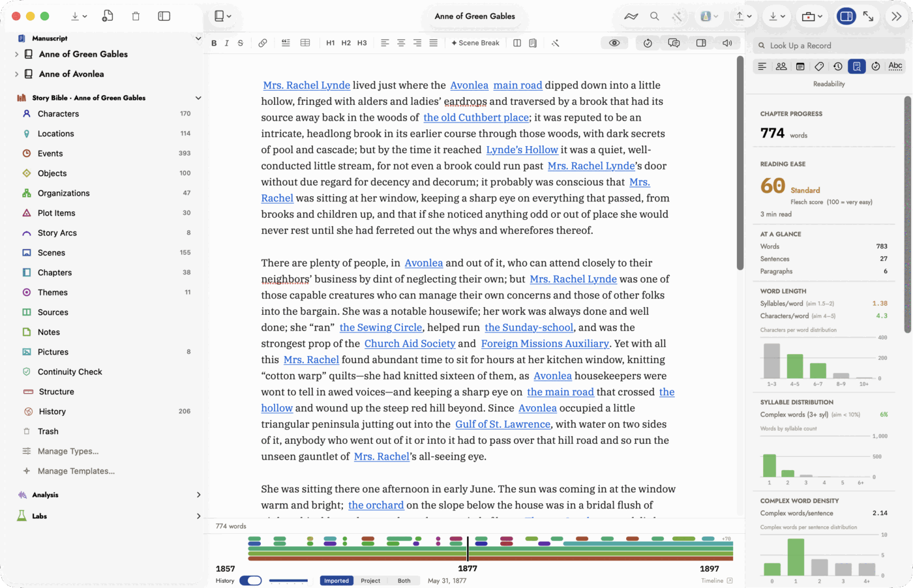Toggle the left sidebar panel icon
The image size is (913, 588).
click(x=164, y=16)
